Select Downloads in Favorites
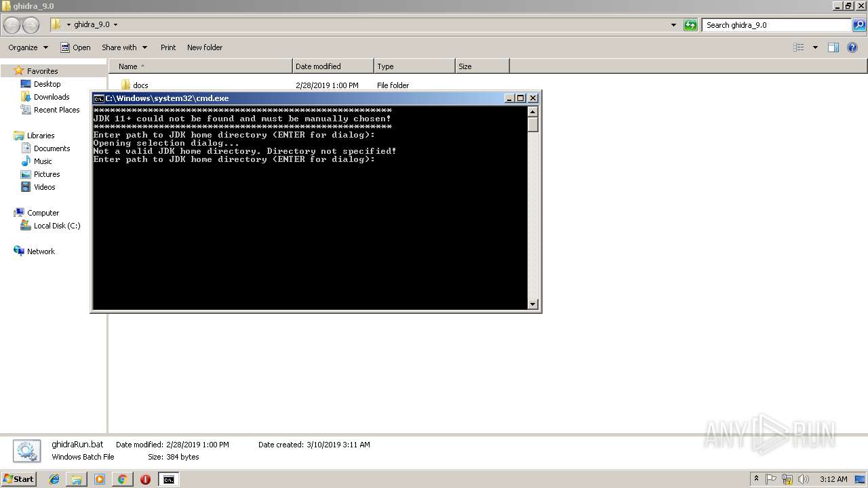Viewport: 868px width, 488px height. (x=52, y=97)
